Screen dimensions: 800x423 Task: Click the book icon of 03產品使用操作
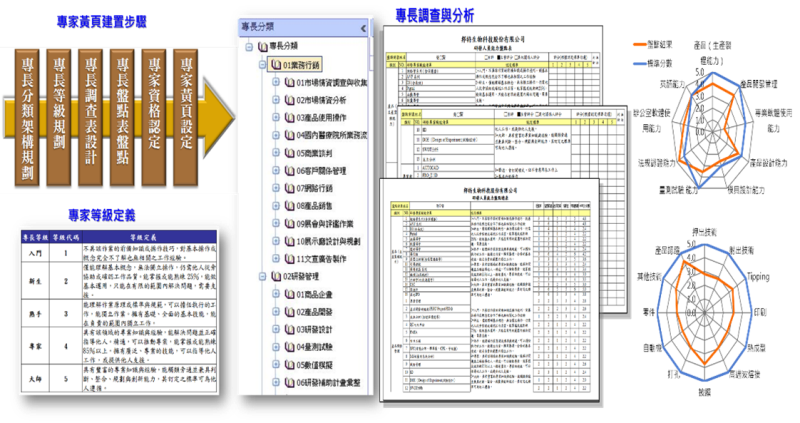(289, 118)
